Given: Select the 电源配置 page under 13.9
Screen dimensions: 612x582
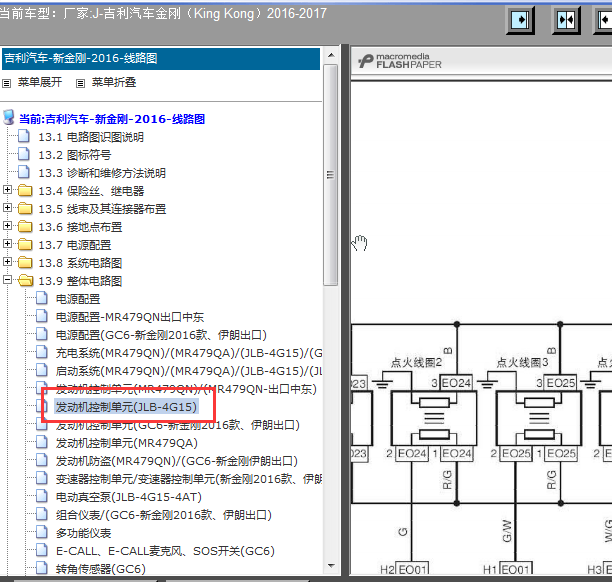Looking at the screenshot, I should [x=78, y=299].
